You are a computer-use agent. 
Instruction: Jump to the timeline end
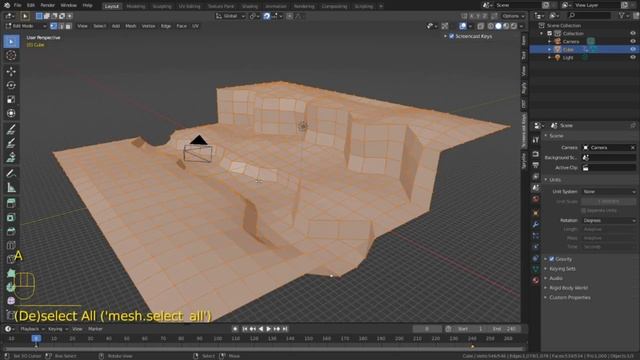point(285,329)
